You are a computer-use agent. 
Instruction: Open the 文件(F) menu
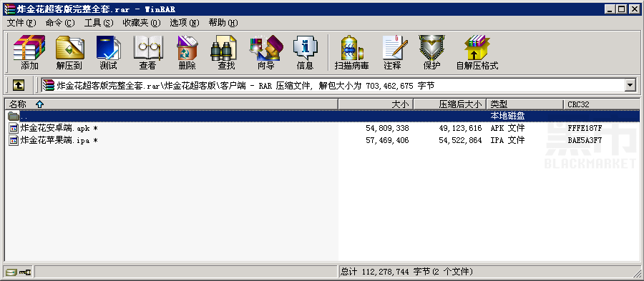21,23
